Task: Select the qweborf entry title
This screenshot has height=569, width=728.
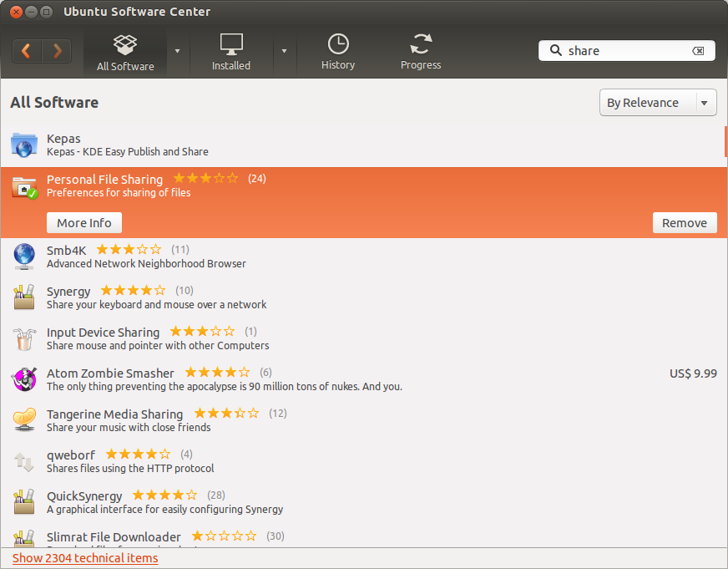Action: coord(71,455)
